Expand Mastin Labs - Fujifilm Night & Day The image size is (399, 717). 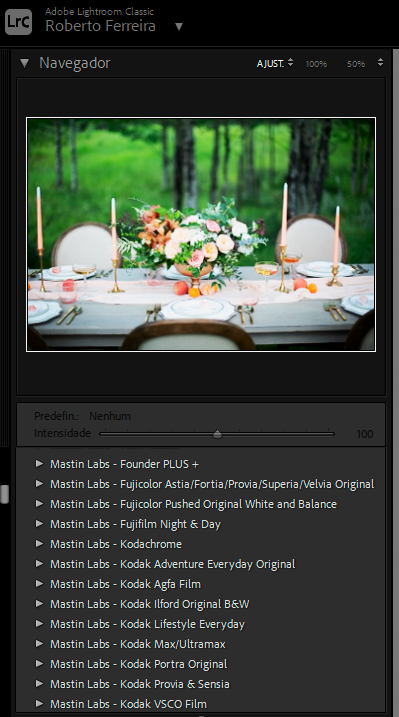pos(39,524)
